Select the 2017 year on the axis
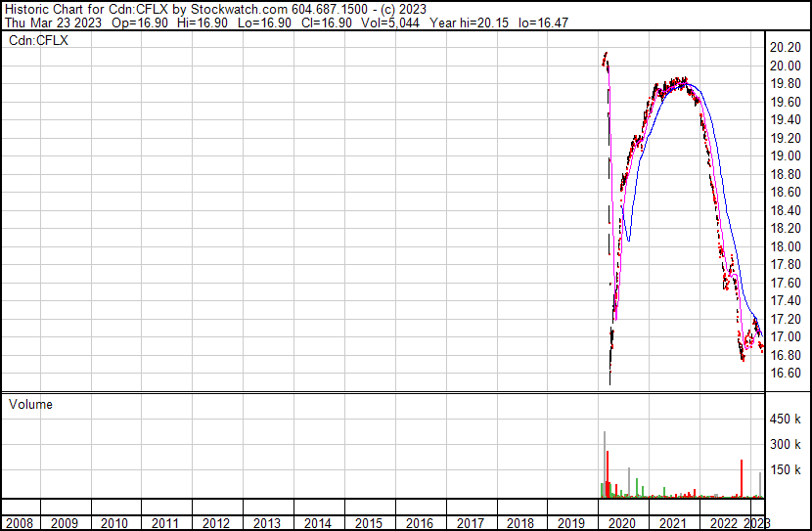Viewport: 812px width, 531px height. 471,523
